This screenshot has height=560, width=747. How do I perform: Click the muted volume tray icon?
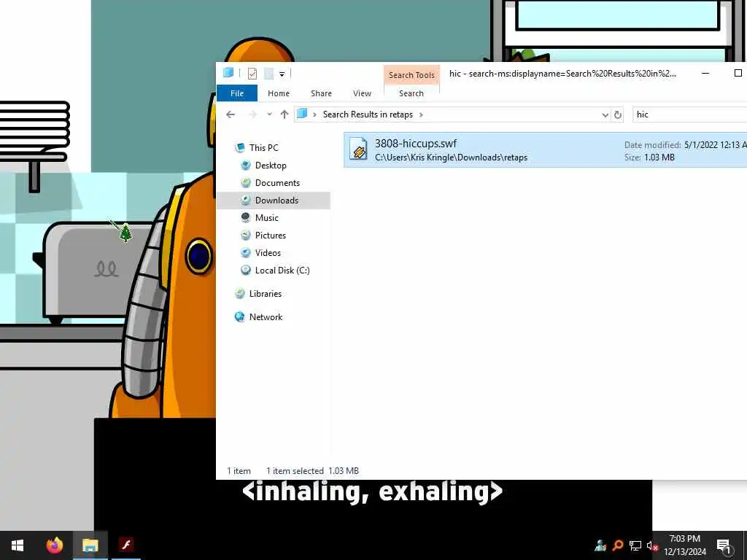(x=651, y=545)
